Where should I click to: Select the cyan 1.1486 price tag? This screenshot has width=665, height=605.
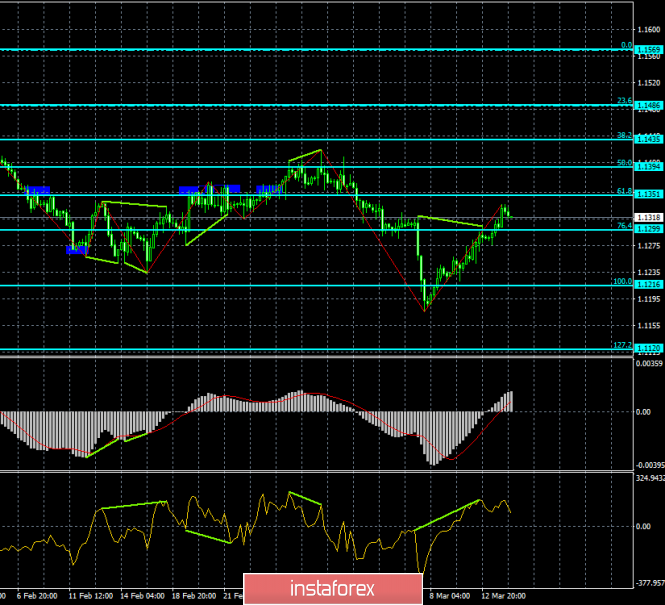(x=649, y=105)
